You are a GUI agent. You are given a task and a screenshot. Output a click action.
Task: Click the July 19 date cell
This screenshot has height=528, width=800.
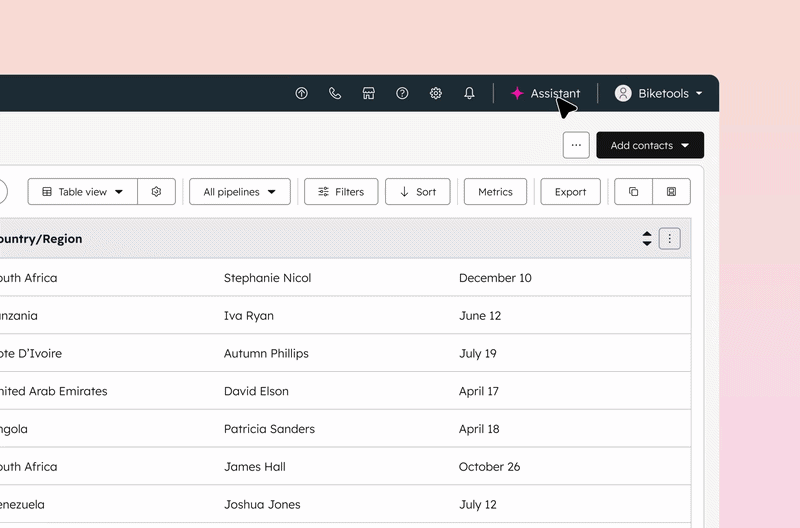click(478, 354)
